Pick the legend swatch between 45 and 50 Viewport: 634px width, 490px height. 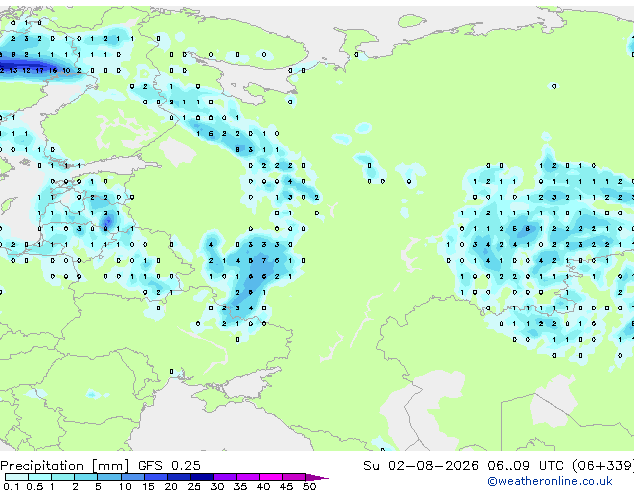pyautogui.click(x=294, y=477)
